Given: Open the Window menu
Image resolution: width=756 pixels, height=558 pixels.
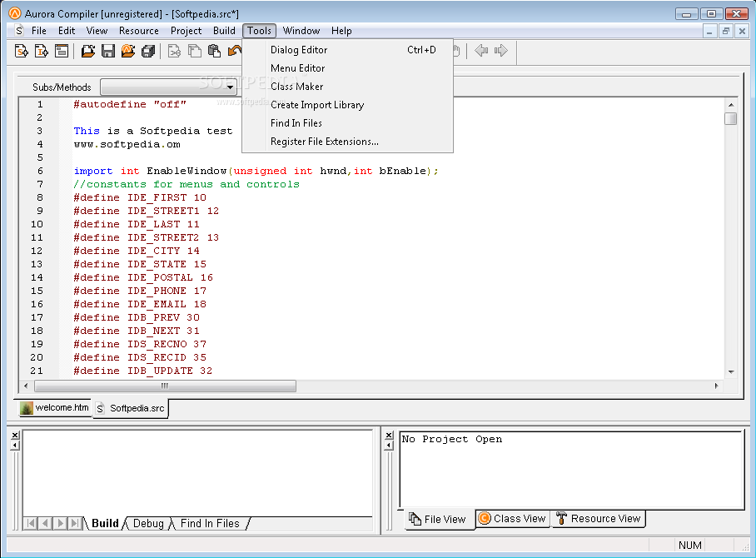Looking at the screenshot, I should coord(301,31).
